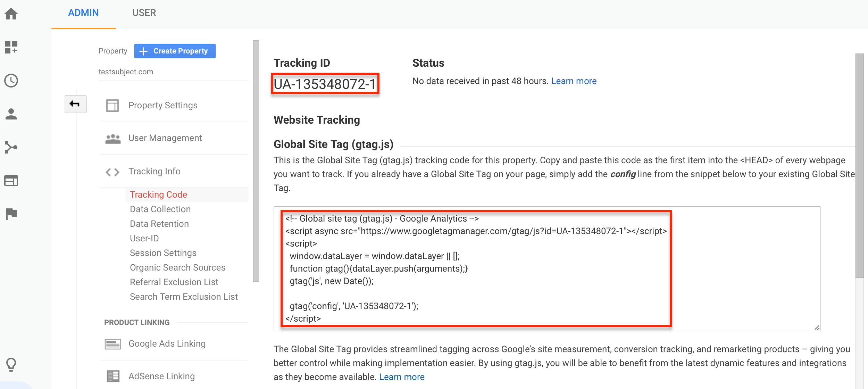Click the Website Tracking heading
Screen dimensions: 868x389
click(317, 120)
